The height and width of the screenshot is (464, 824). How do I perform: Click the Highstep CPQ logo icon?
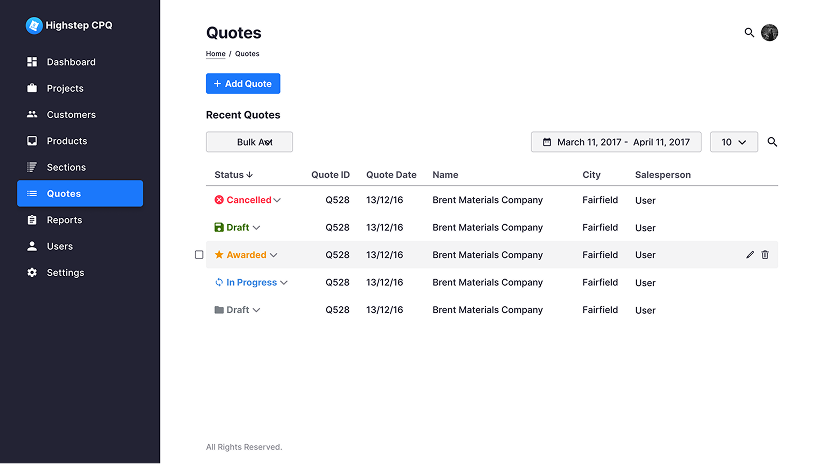(x=34, y=25)
